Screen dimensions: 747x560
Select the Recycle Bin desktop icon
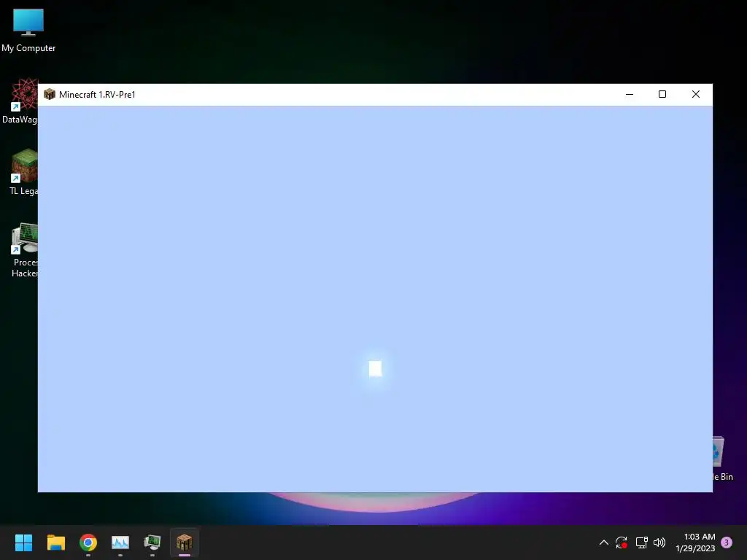point(723,459)
